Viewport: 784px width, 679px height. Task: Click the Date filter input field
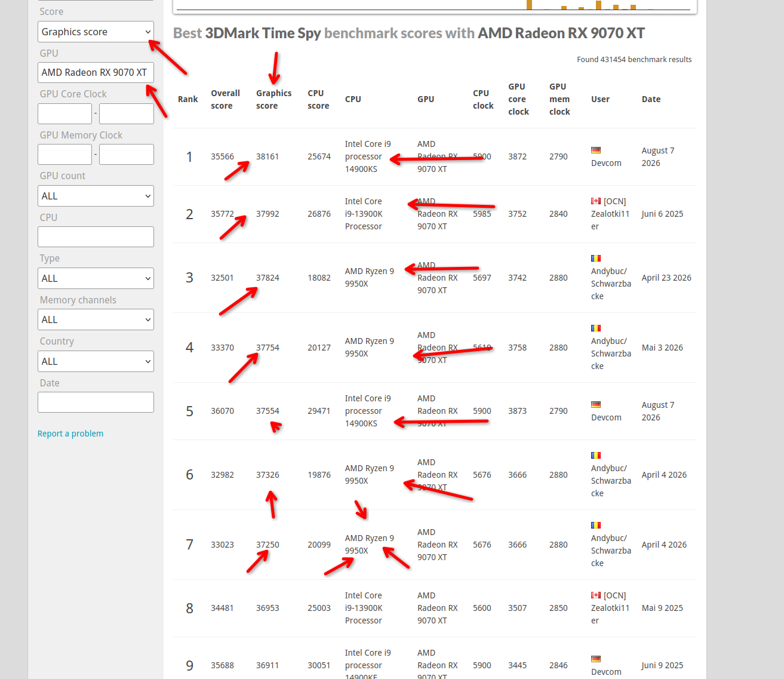coord(96,402)
